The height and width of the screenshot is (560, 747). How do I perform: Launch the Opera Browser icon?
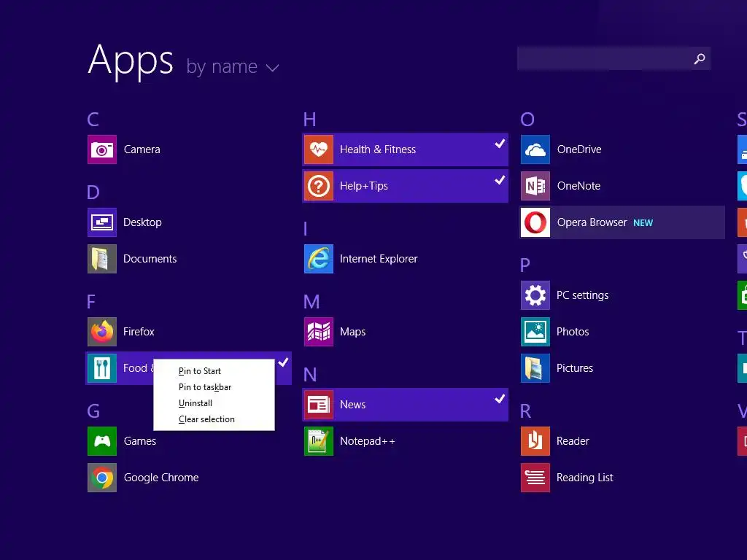coord(535,222)
